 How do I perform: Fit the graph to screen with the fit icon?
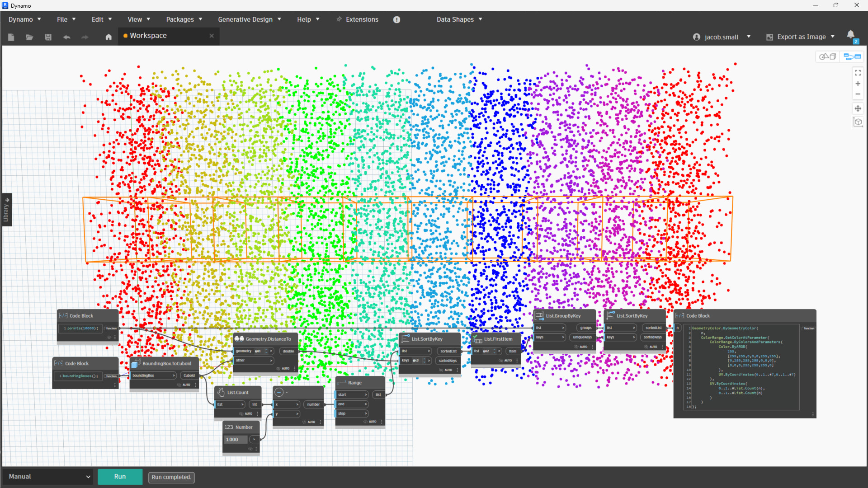pyautogui.click(x=859, y=73)
